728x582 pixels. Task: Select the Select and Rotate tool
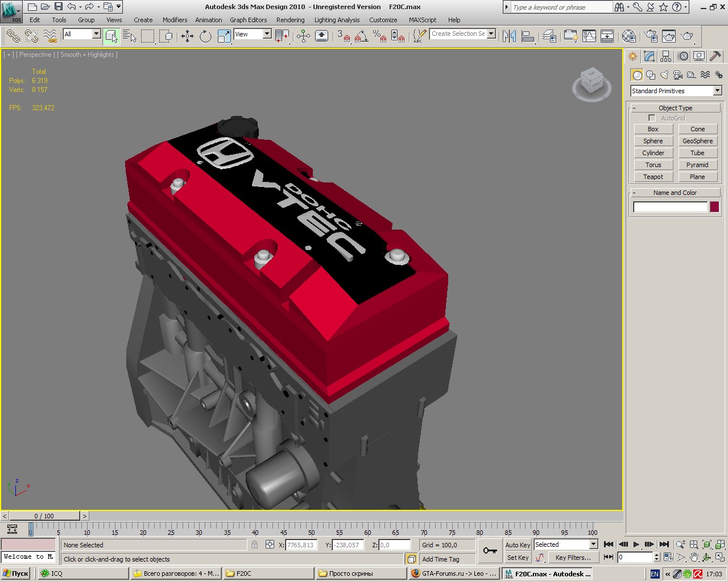[x=205, y=36]
